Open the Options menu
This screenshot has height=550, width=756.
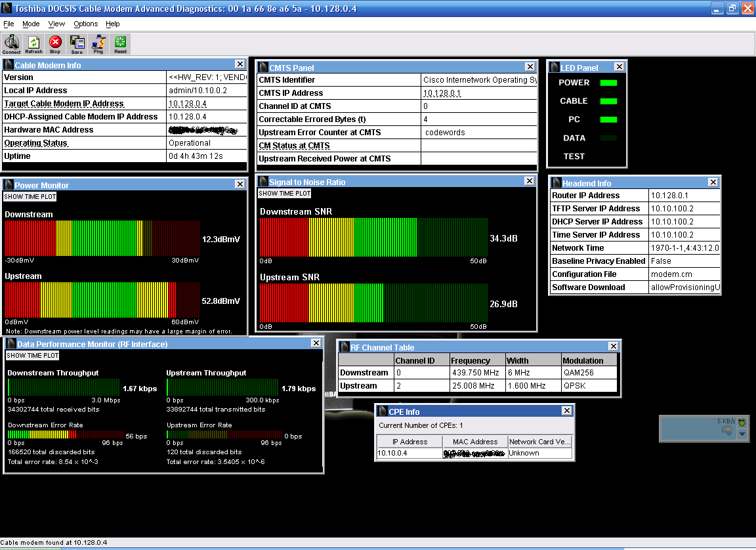coord(86,24)
